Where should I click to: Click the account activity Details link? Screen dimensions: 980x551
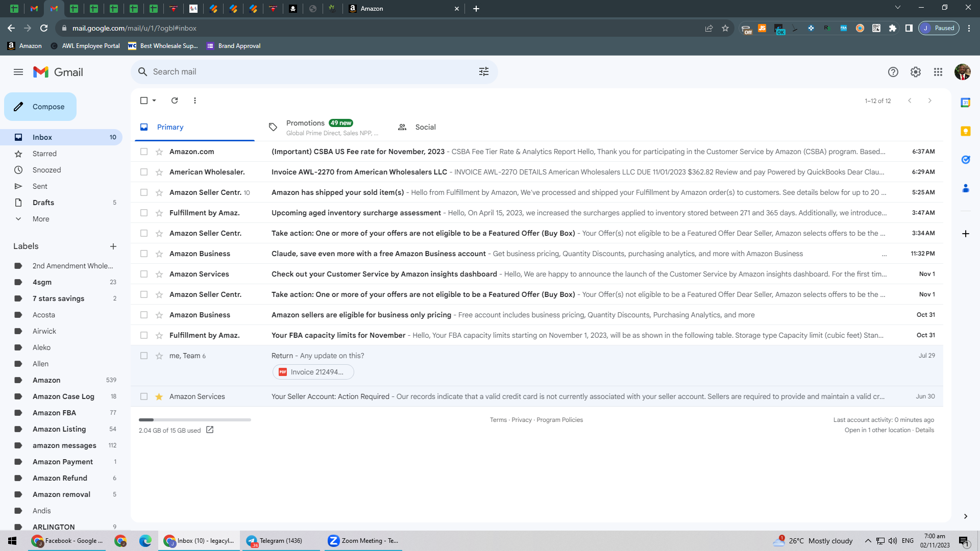point(924,430)
